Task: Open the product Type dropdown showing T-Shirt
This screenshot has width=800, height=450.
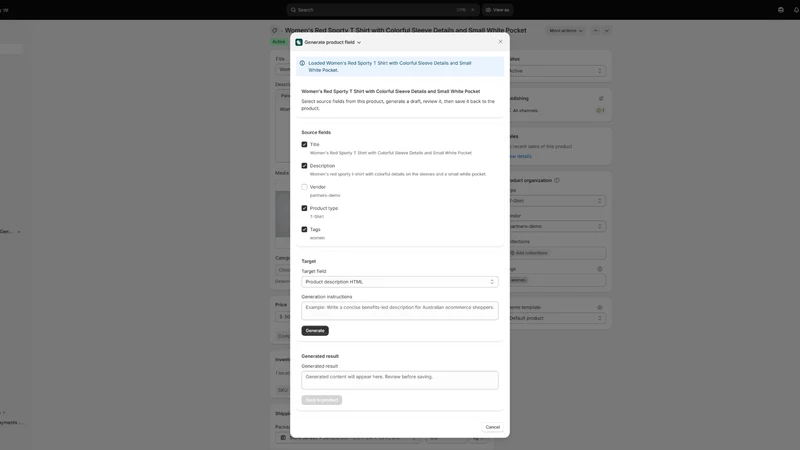Action: [x=556, y=201]
